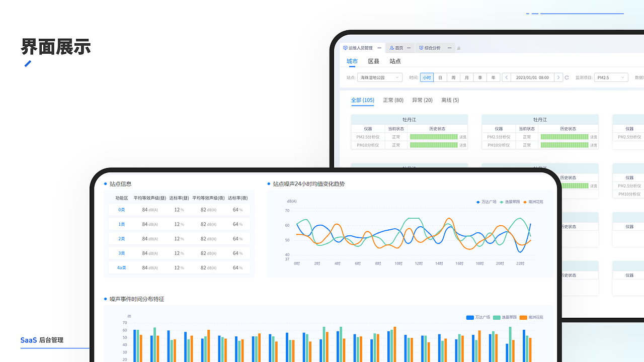The width and height of the screenshot is (644, 362).
Task: Go to the previous time with the left arrow
Action: (507, 77)
